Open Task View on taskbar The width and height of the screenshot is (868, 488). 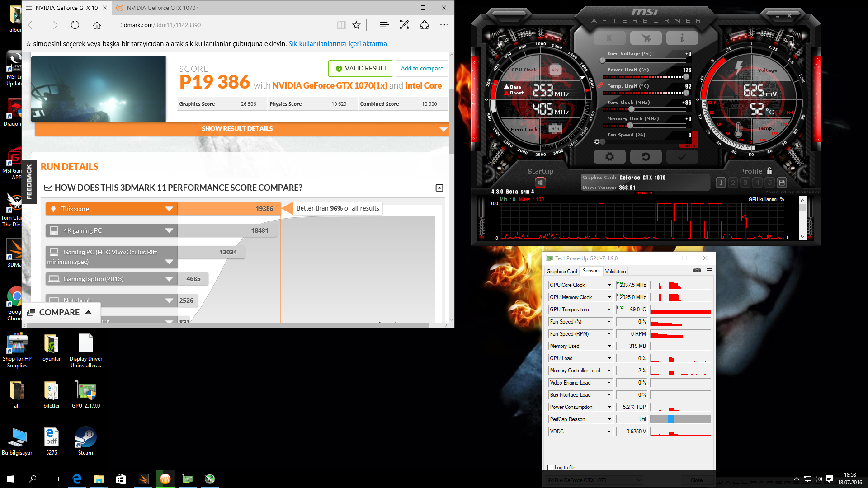[54, 479]
